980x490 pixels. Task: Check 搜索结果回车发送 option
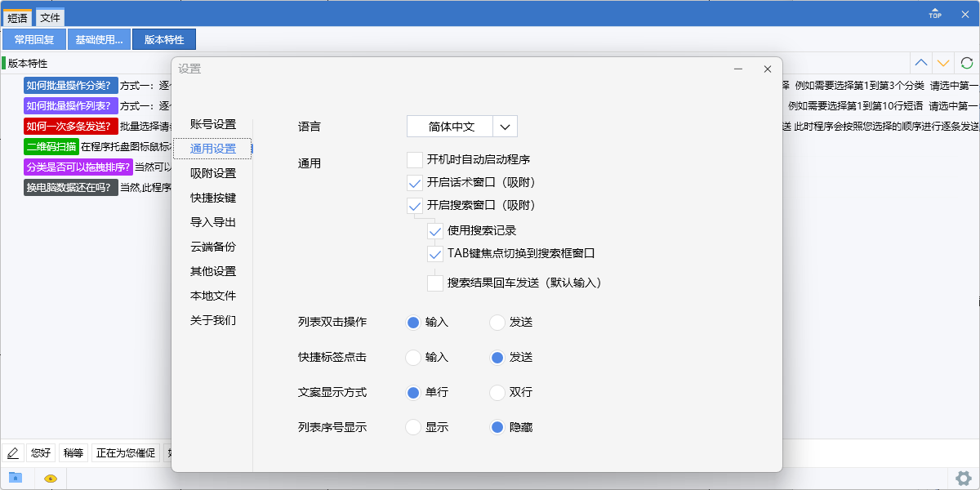435,283
